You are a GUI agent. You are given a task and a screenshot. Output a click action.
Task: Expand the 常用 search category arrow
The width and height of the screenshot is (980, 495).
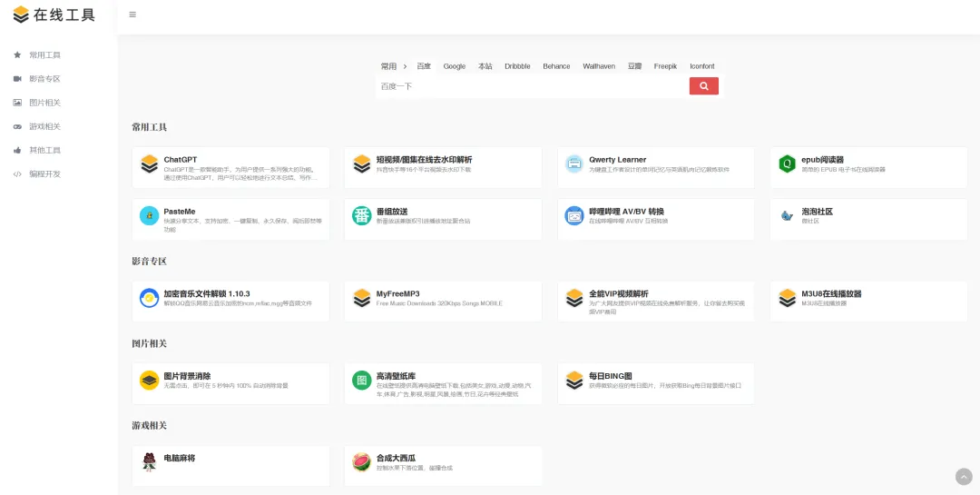click(405, 66)
